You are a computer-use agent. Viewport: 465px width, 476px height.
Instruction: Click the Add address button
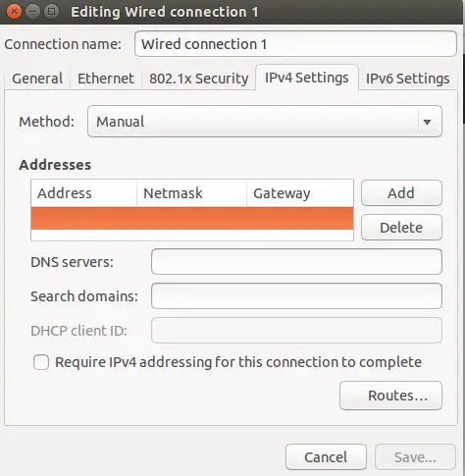[x=401, y=193]
